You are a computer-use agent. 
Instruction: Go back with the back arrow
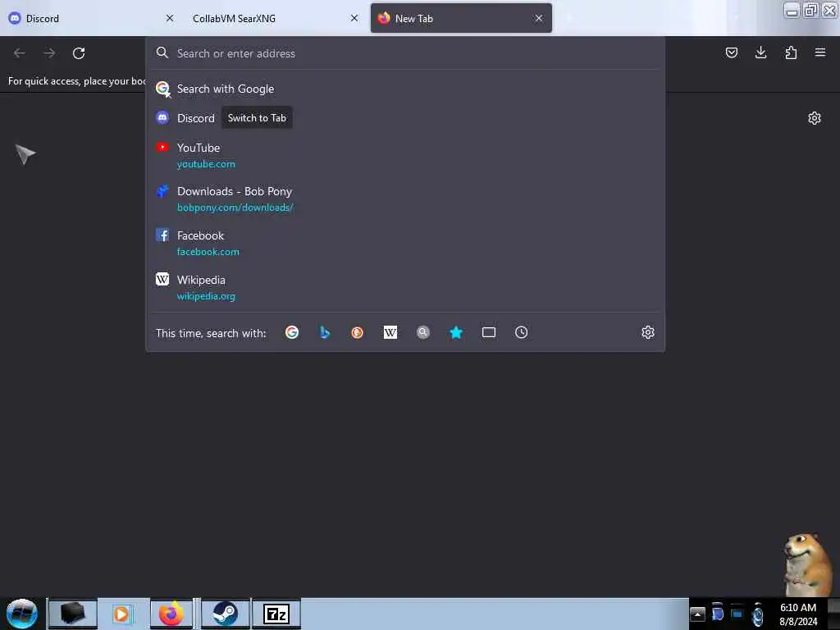[20, 53]
